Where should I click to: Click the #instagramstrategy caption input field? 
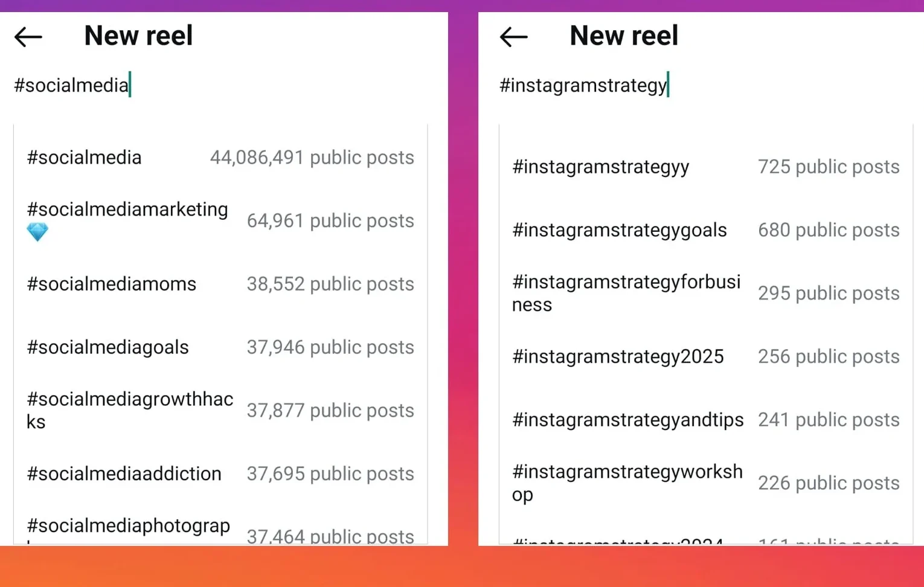pyautogui.click(x=706, y=85)
